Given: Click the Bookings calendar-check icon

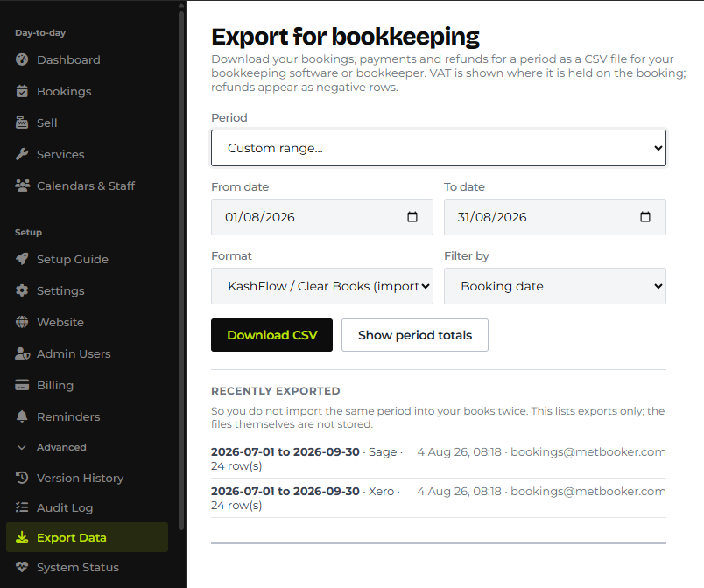Looking at the screenshot, I should [x=22, y=91].
